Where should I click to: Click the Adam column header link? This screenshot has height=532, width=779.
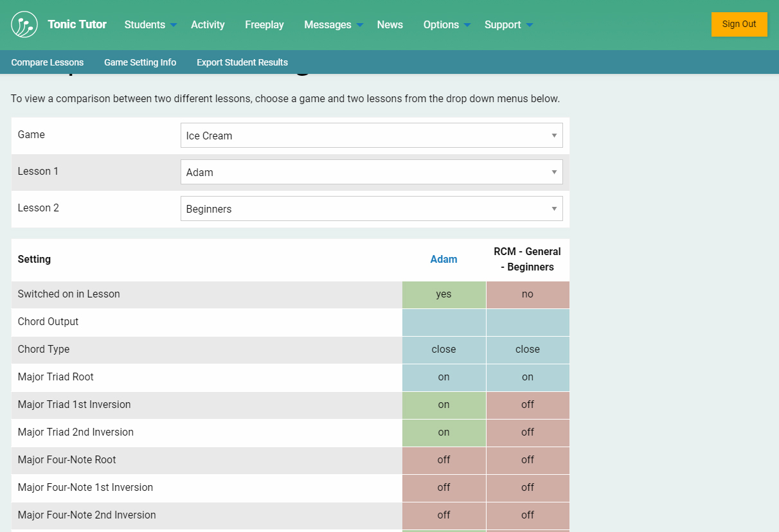pos(443,260)
